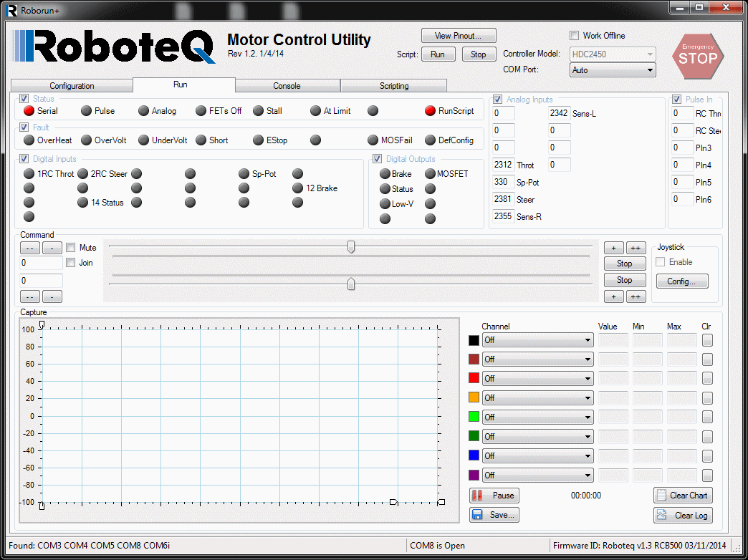This screenshot has height=560, width=748.
Task: Expand the black channel dropdown
Action: point(537,340)
